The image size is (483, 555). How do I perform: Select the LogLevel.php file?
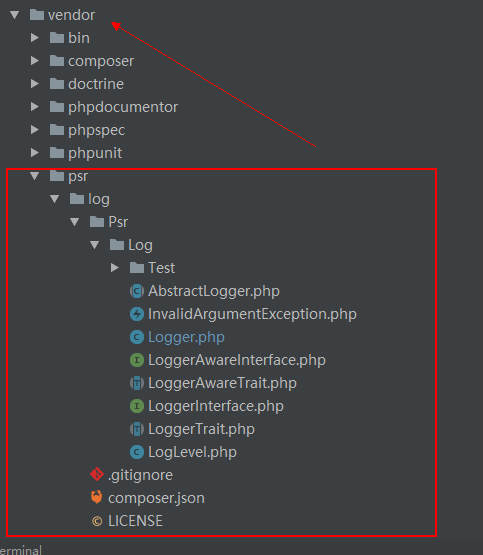pyautogui.click(x=183, y=452)
